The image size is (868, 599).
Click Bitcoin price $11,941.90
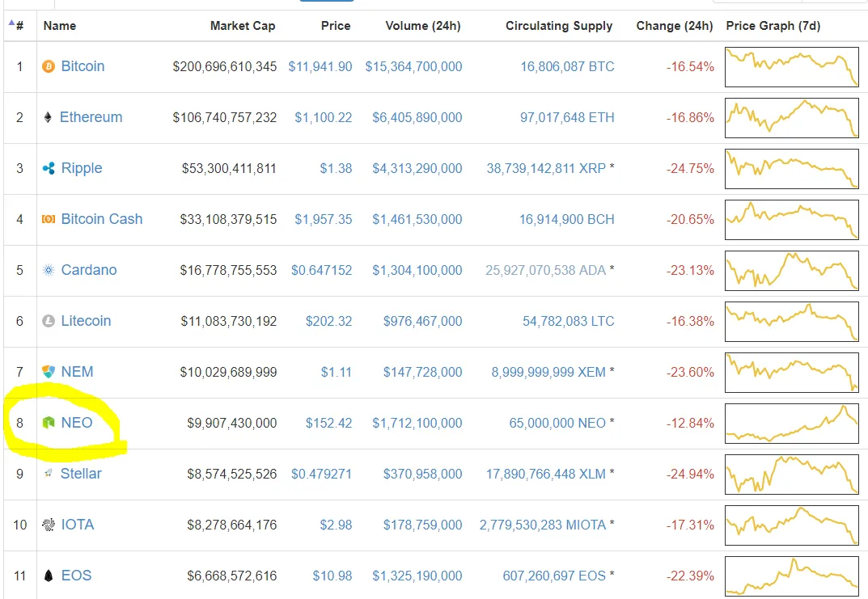pos(320,67)
